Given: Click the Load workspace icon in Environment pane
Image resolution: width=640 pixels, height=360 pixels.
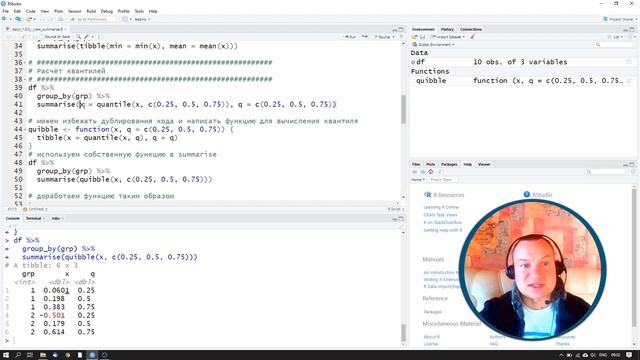Looking at the screenshot, I should pyautogui.click(x=415, y=37).
